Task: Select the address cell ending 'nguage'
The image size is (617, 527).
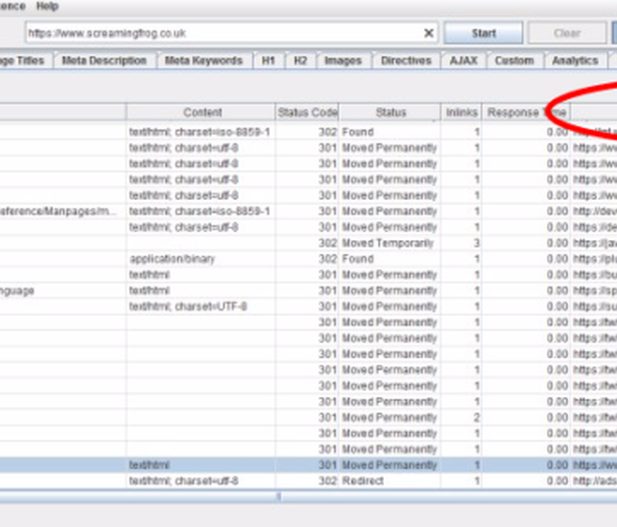Action: 63,291
